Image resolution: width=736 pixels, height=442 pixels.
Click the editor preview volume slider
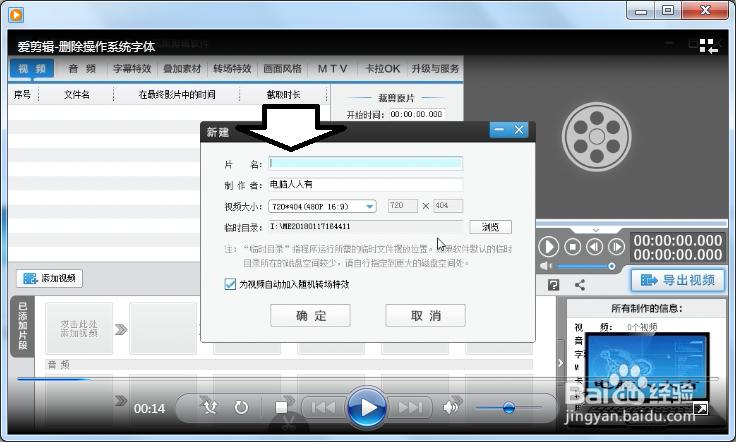click(586, 267)
